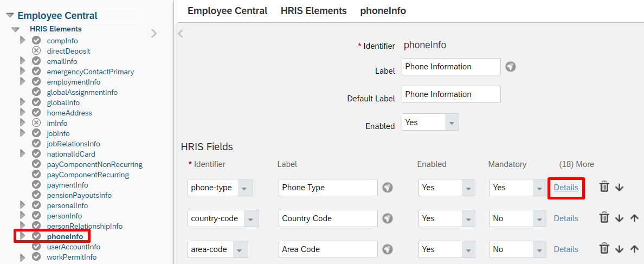Viewport: 644px width, 264px height.
Task: Open Details link for country-code
Action: tap(566, 218)
